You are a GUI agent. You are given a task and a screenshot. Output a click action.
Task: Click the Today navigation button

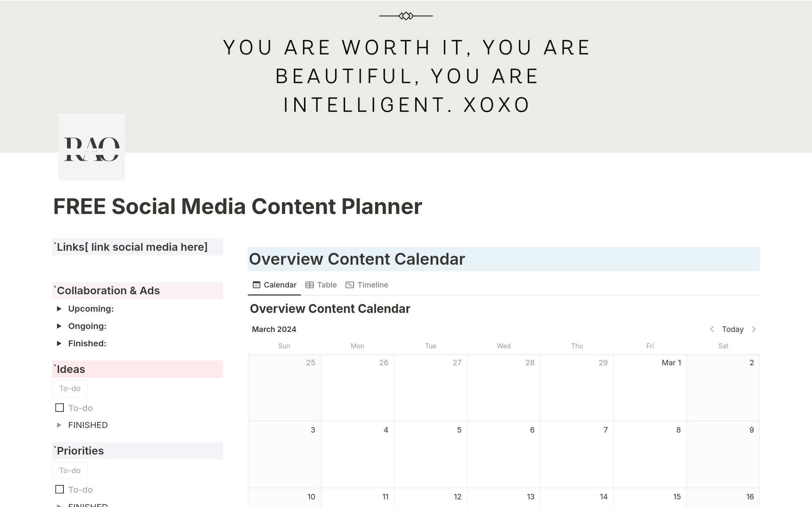coord(733,329)
